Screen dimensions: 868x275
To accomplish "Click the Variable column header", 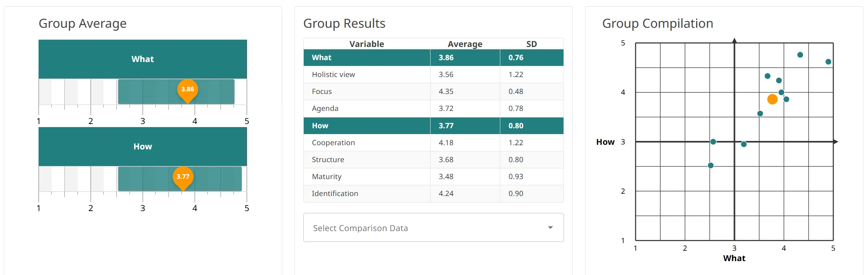I will [367, 44].
